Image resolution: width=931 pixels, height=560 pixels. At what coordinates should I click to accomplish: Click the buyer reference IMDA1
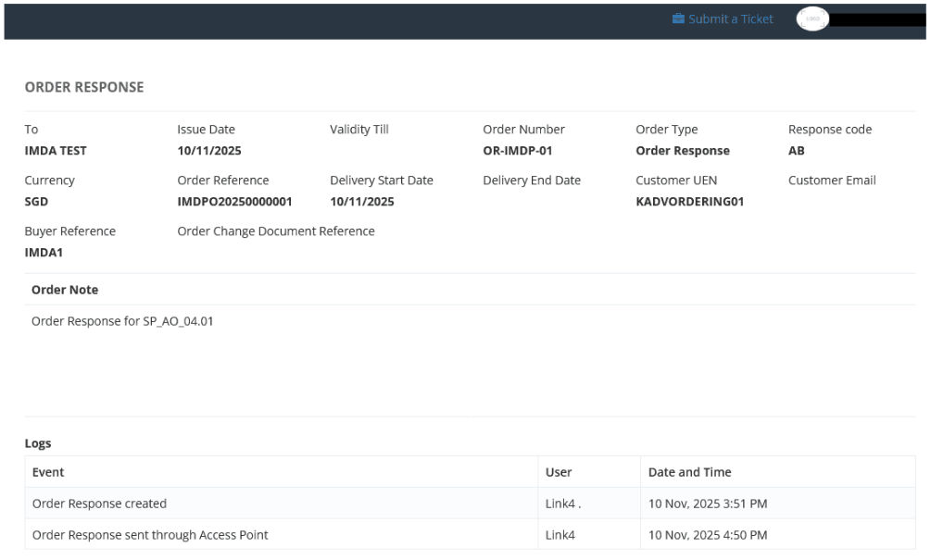point(44,252)
